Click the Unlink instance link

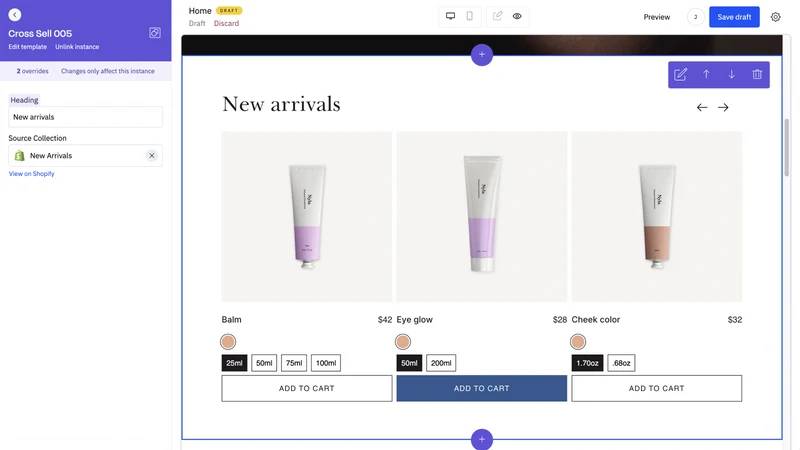pyautogui.click(x=77, y=46)
